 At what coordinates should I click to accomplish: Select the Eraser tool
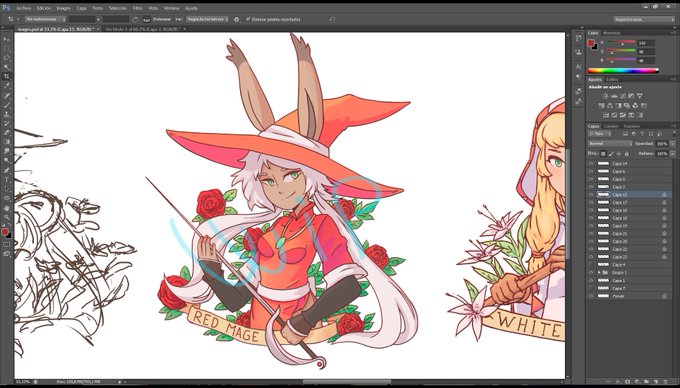coord(7,132)
